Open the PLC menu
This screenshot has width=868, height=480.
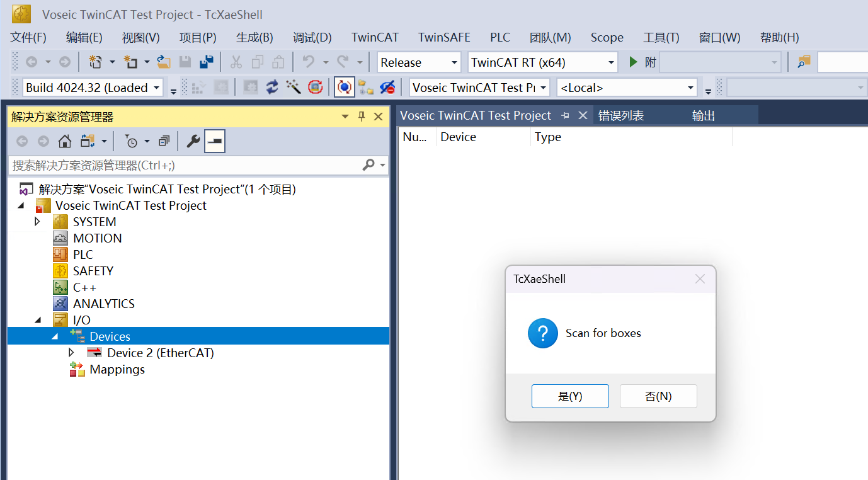[x=500, y=37]
